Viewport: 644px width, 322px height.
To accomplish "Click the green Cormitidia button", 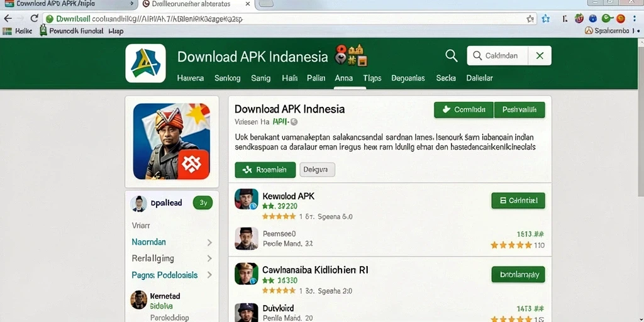I will (464, 109).
